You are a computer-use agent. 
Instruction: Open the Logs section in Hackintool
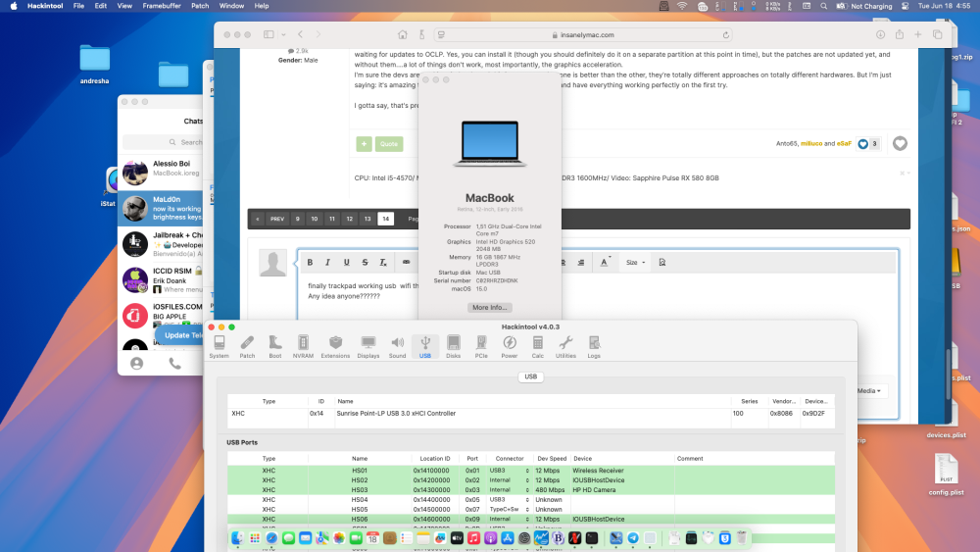tap(594, 347)
